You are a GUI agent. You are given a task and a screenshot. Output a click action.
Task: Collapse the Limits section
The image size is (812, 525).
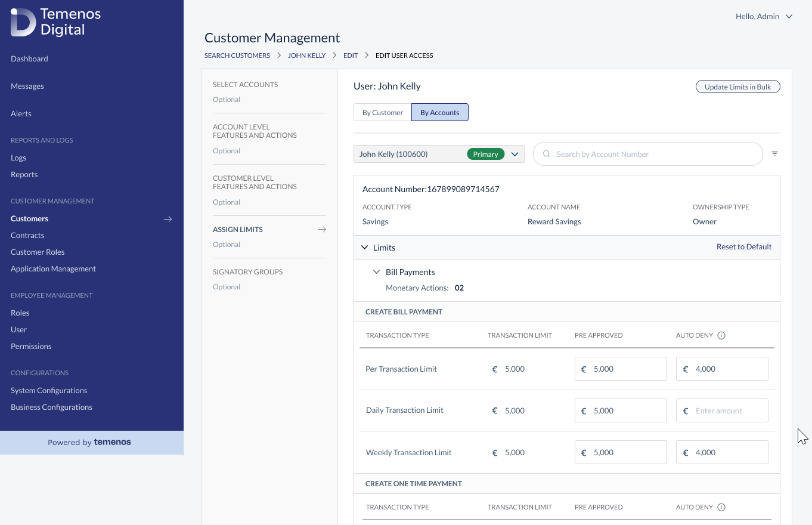[365, 248]
